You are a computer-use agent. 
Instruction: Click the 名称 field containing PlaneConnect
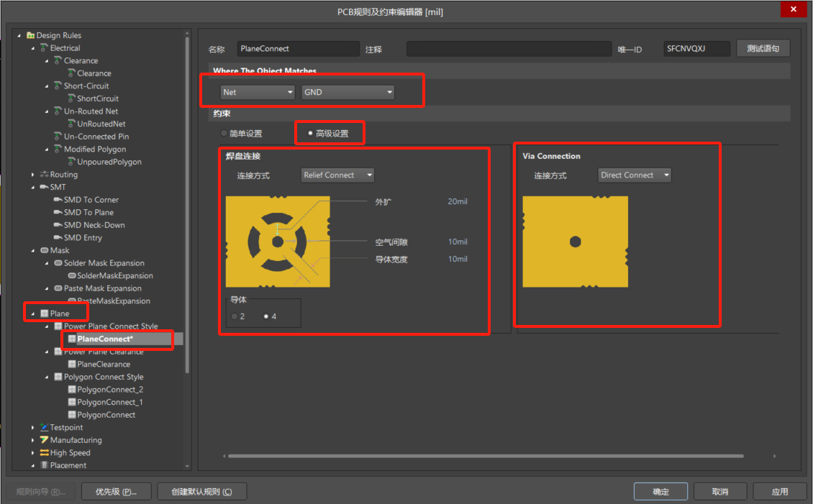click(x=298, y=49)
